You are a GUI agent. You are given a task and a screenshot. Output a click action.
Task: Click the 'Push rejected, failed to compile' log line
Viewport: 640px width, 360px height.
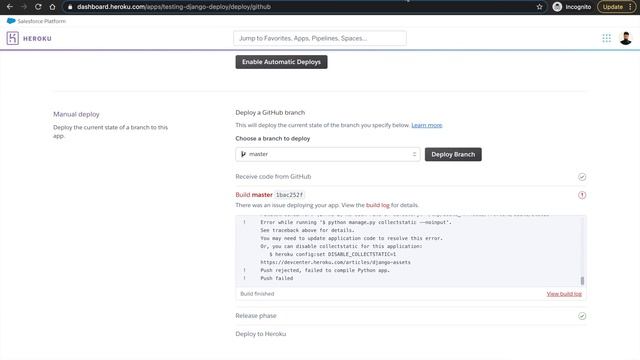[x=325, y=270]
